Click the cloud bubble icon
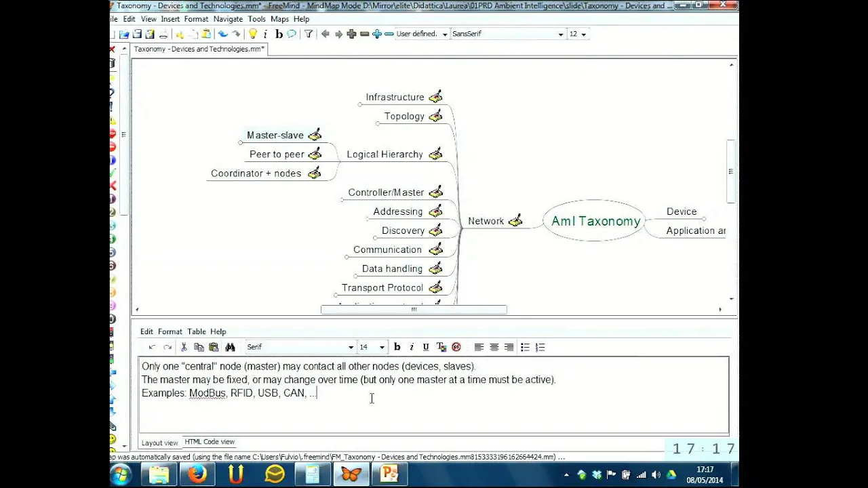Image resolution: width=868 pixels, height=488 pixels. (x=292, y=34)
